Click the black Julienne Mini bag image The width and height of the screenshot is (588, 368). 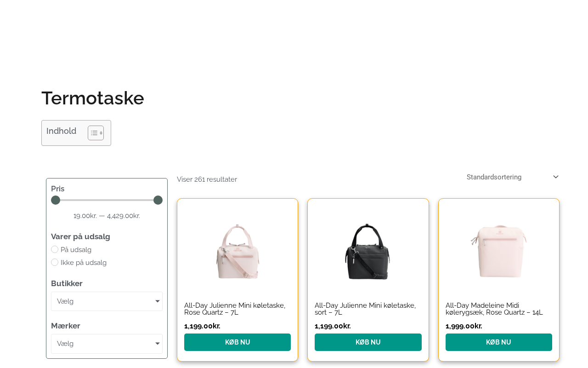pos(368,251)
